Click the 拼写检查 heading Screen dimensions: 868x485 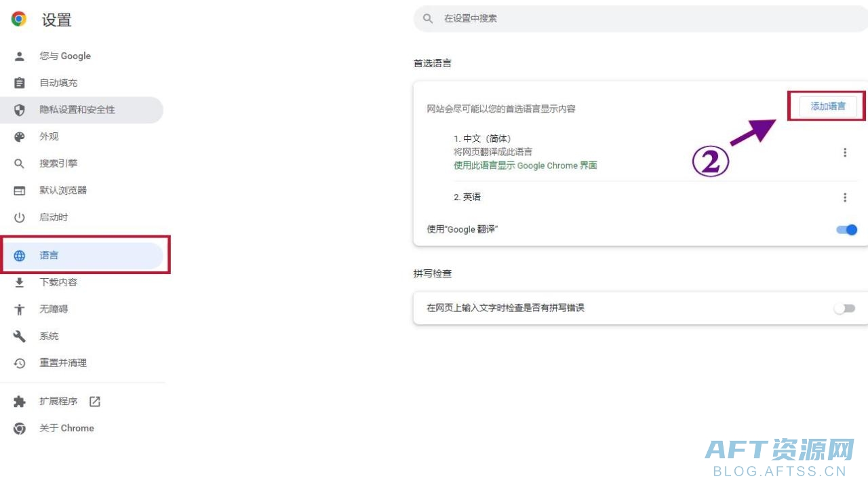pyautogui.click(x=433, y=273)
